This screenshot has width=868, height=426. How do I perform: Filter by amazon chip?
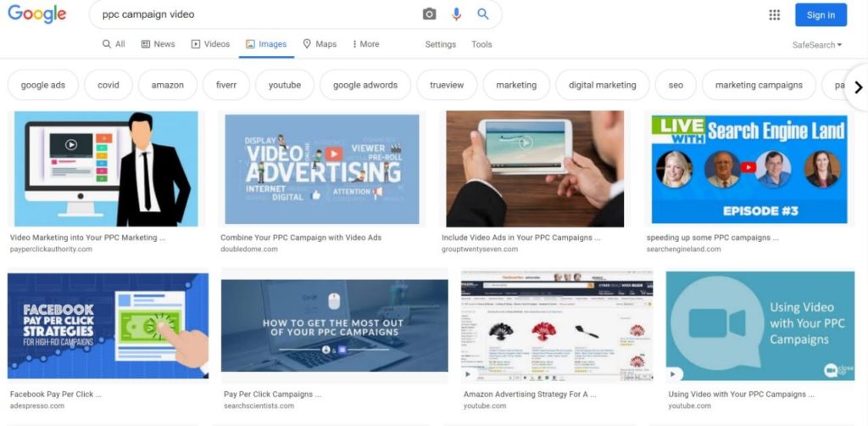point(168,86)
